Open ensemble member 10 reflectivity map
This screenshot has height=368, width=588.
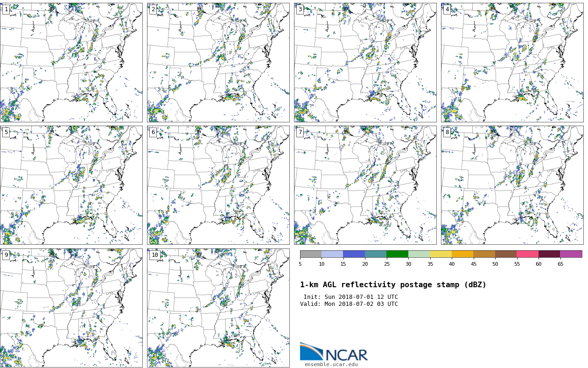pyautogui.click(x=218, y=308)
